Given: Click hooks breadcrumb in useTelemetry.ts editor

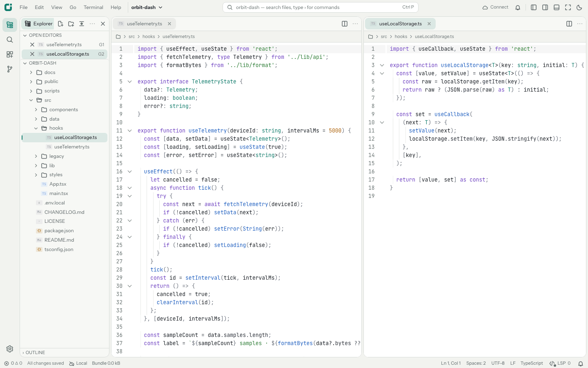Looking at the screenshot, I should pos(149,37).
